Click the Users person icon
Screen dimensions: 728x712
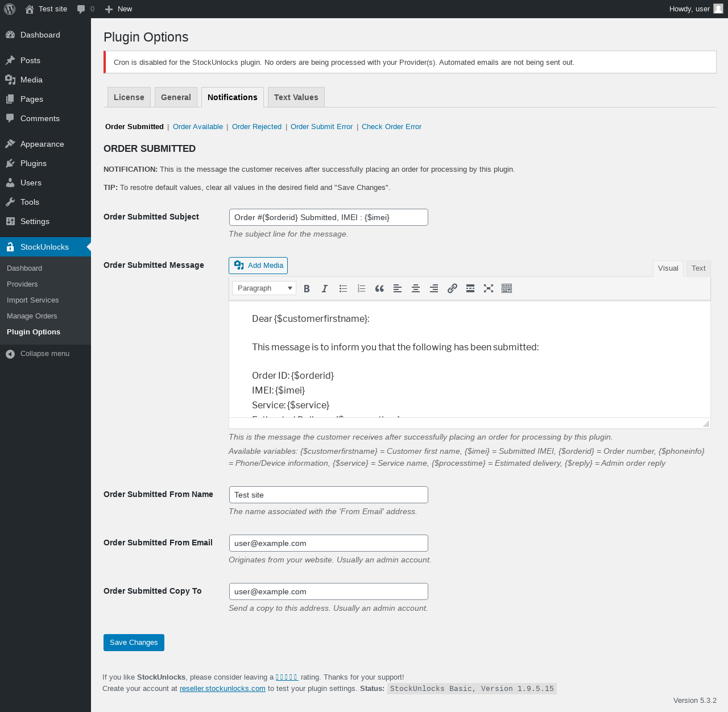10,183
